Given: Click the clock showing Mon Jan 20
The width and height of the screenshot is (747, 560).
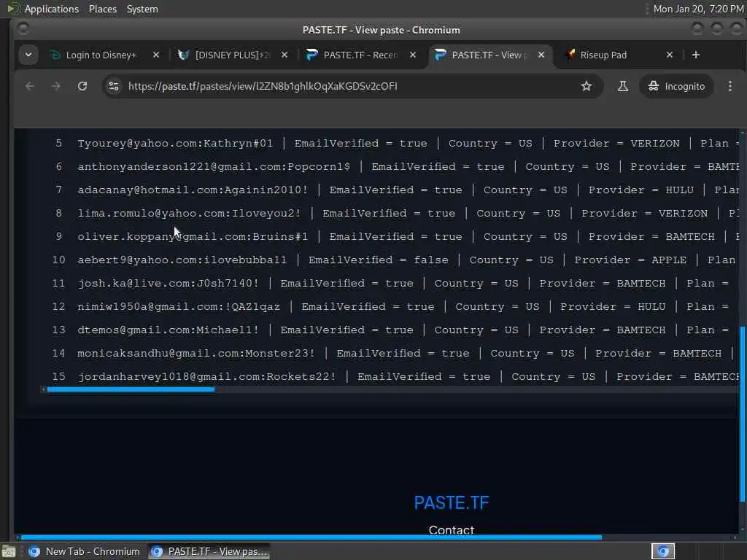Looking at the screenshot, I should [698, 9].
